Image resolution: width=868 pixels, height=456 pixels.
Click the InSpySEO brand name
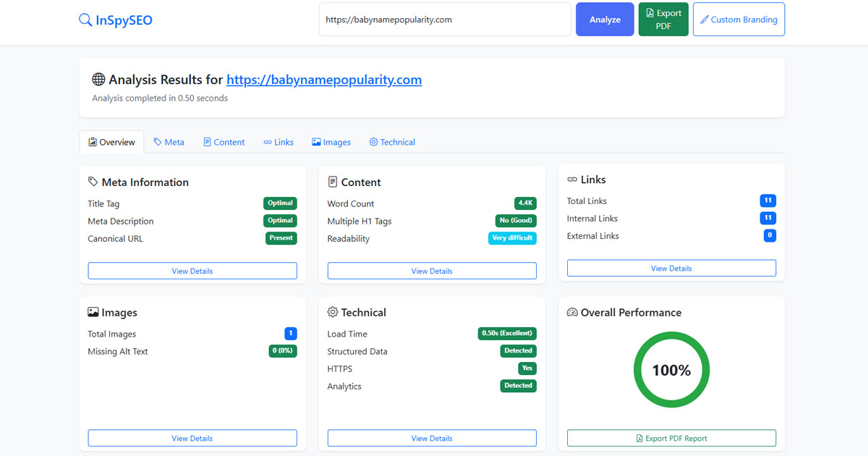point(124,20)
